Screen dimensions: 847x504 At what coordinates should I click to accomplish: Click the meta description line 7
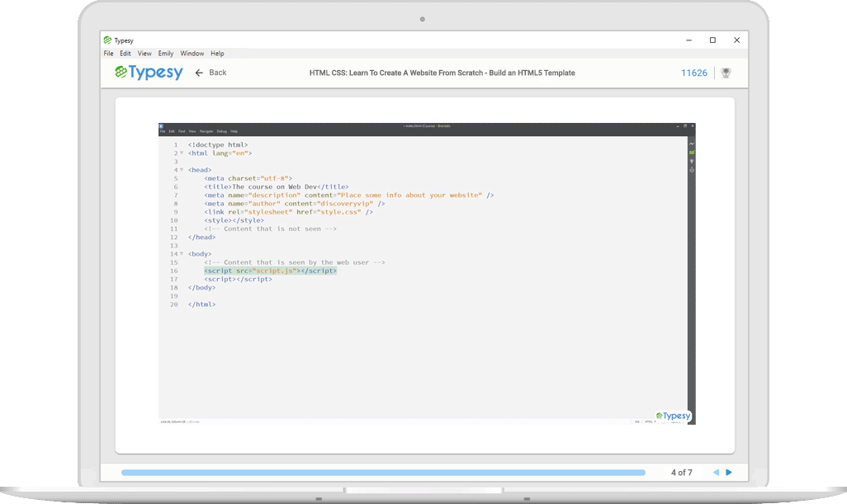pos(349,195)
